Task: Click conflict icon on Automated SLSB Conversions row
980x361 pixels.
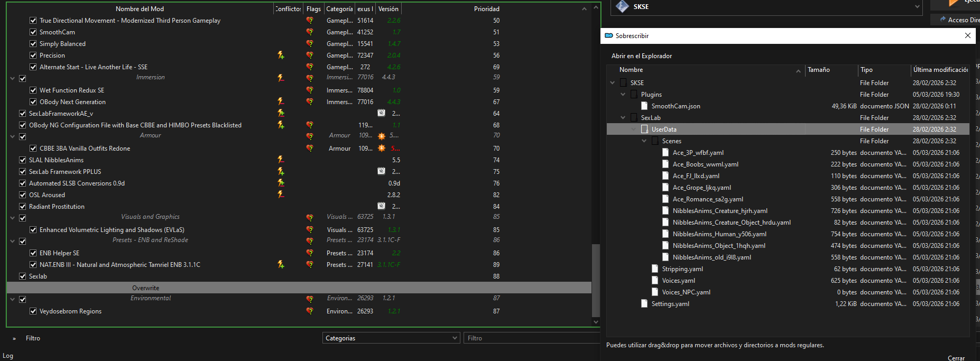Action: pos(281,183)
